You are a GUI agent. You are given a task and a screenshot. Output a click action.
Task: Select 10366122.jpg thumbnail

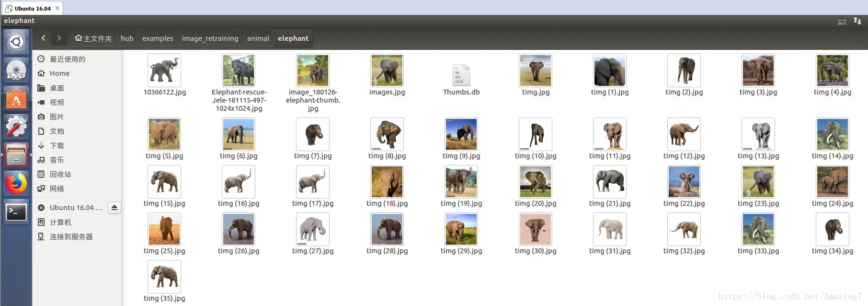(164, 70)
